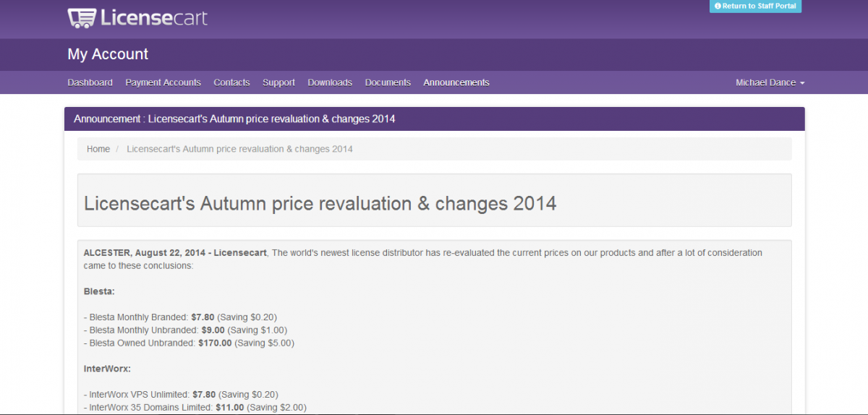Click the info icon on Return to Staff Portal
This screenshot has height=415, width=868.
pos(718,6)
